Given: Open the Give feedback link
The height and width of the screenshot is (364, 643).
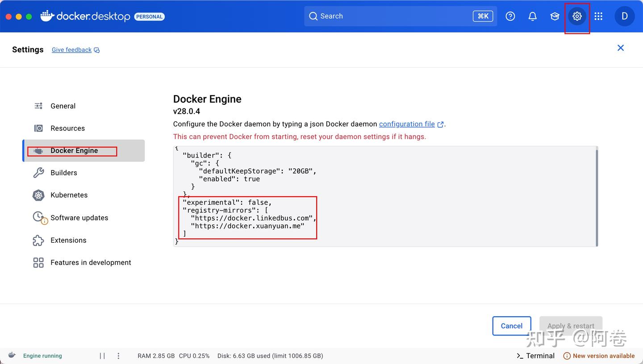Looking at the screenshot, I should (x=71, y=50).
